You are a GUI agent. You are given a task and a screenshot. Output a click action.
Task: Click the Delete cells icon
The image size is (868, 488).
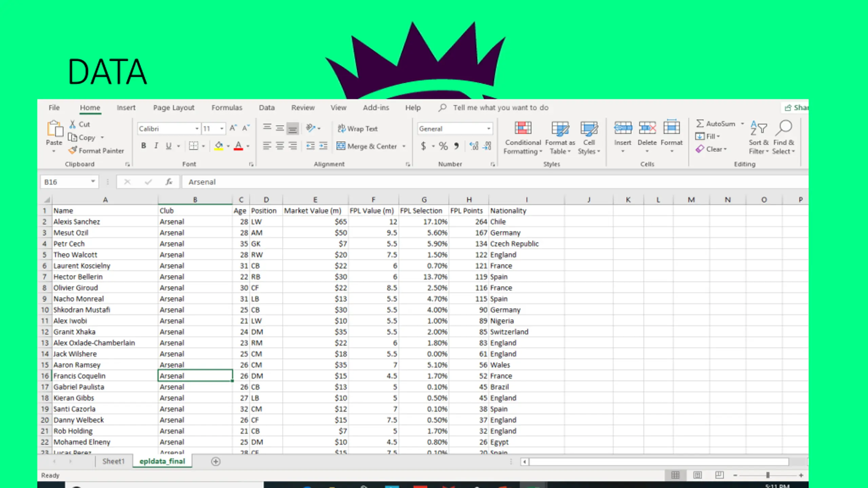pyautogui.click(x=647, y=128)
